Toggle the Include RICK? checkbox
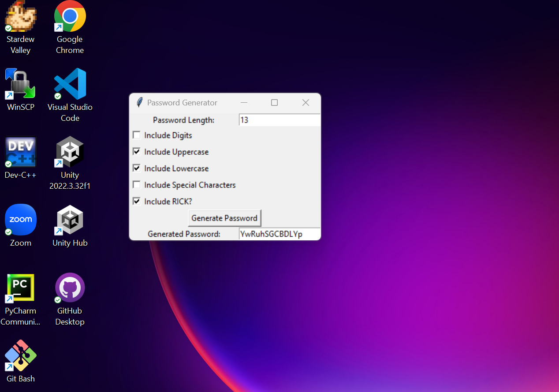 click(x=137, y=201)
